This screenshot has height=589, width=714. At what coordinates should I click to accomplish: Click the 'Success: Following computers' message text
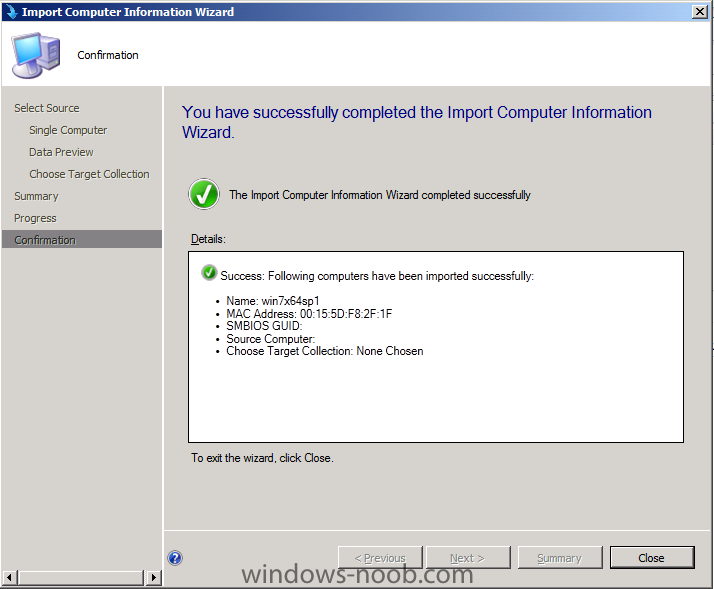(x=377, y=276)
